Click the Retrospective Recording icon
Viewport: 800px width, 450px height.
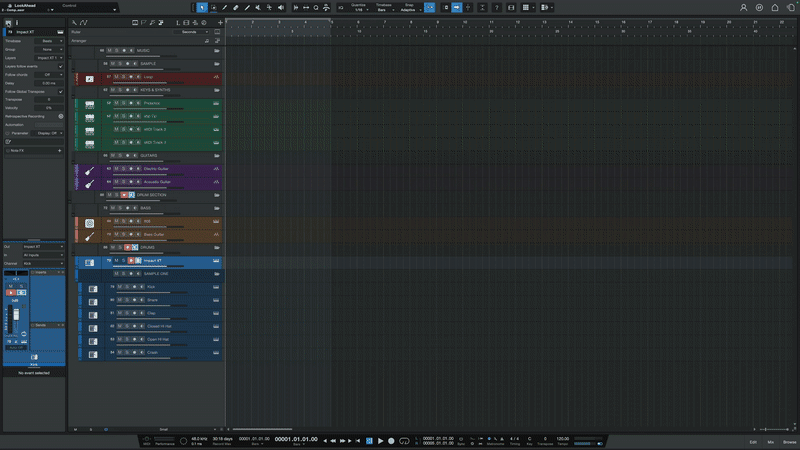click(61, 116)
